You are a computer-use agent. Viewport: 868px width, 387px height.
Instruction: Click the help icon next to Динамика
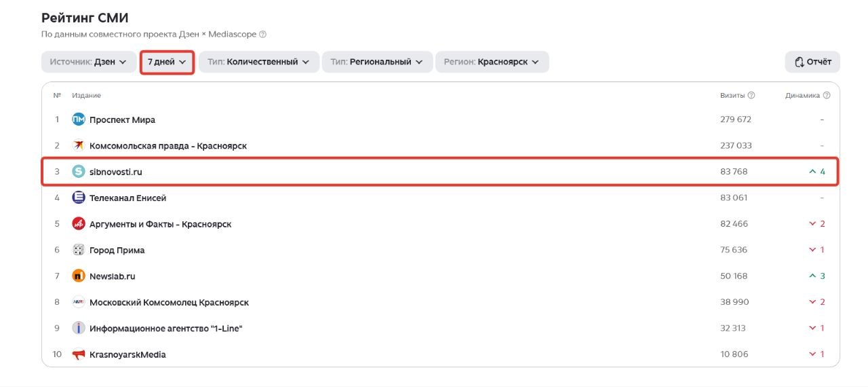pos(827,96)
